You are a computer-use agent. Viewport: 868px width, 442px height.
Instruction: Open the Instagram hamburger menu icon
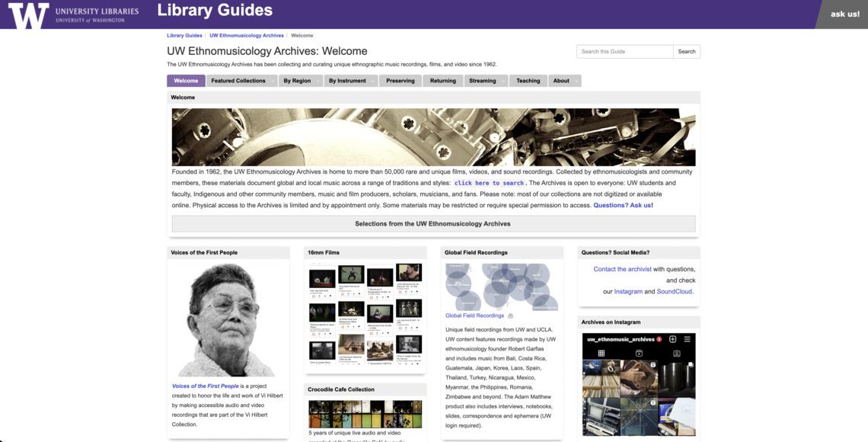point(687,339)
